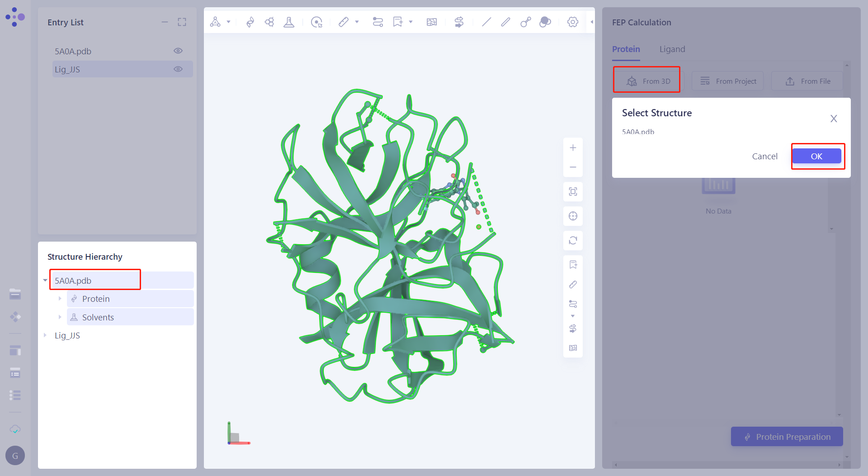Image resolution: width=868 pixels, height=476 pixels.
Task: Open the viewer settings gear icon
Action: click(x=572, y=22)
